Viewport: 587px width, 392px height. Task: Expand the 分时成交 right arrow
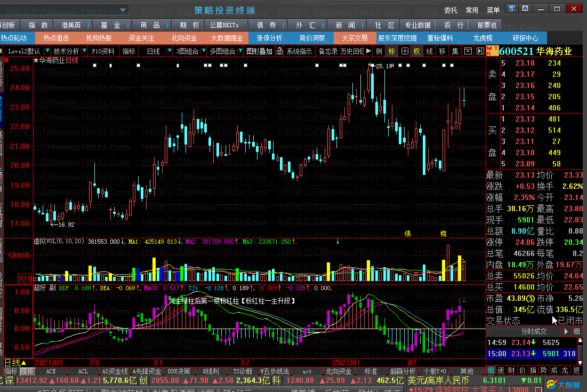click(x=566, y=331)
